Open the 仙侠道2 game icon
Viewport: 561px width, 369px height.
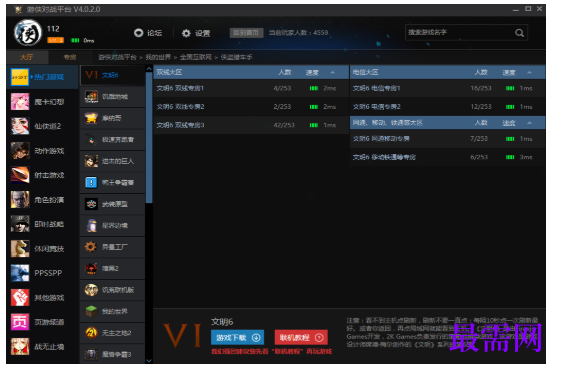(x=20, y=126)
